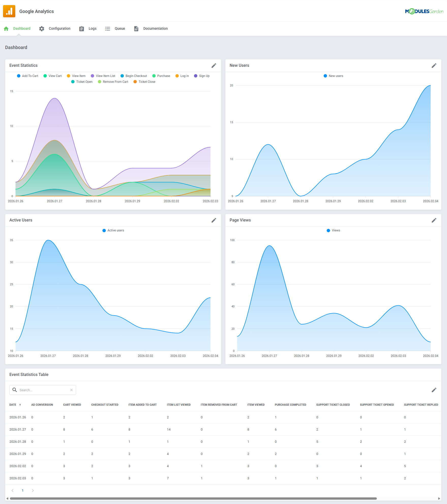The image size is (447, 504).
Task: Click the Page Views pencil icon
Action: tap(434, 220)
